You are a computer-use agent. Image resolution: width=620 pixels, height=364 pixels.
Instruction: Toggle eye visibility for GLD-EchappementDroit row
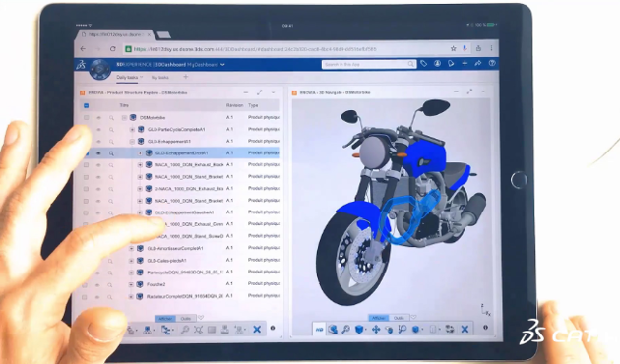pyautogui.click(x=98, y=152)
